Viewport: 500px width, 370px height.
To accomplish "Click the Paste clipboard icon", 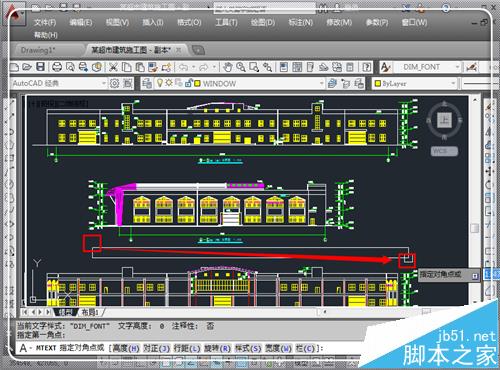I will click(x=140, y=67).
